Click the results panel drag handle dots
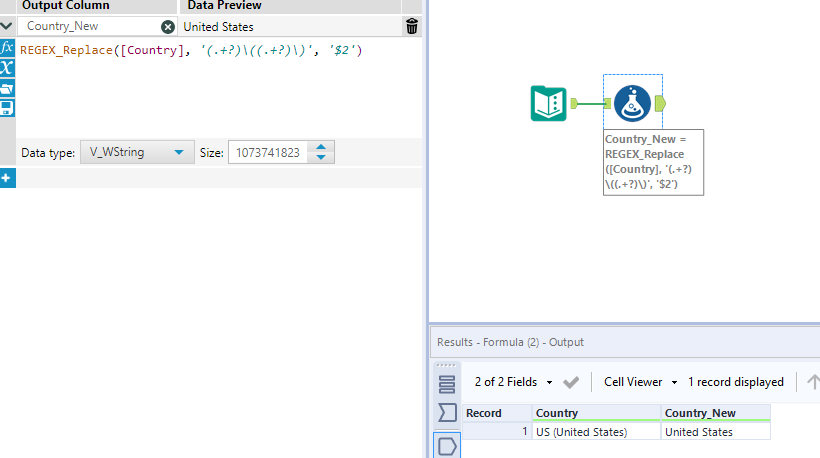The width and height of the screenshot is (820, 458). [446, 365]
